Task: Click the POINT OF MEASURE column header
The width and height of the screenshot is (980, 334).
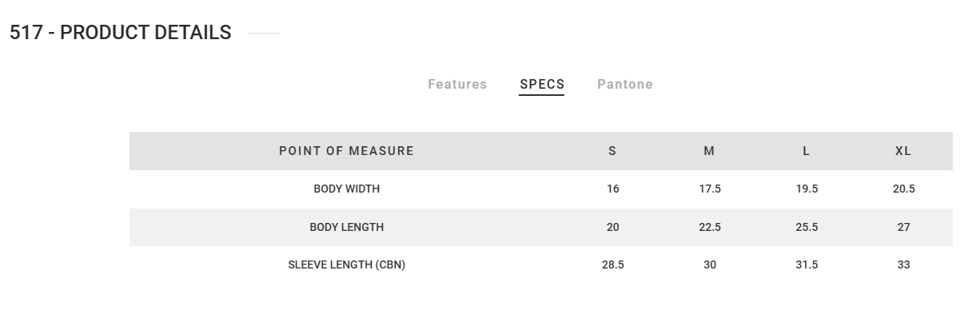Action: click(x=346, y=151)
